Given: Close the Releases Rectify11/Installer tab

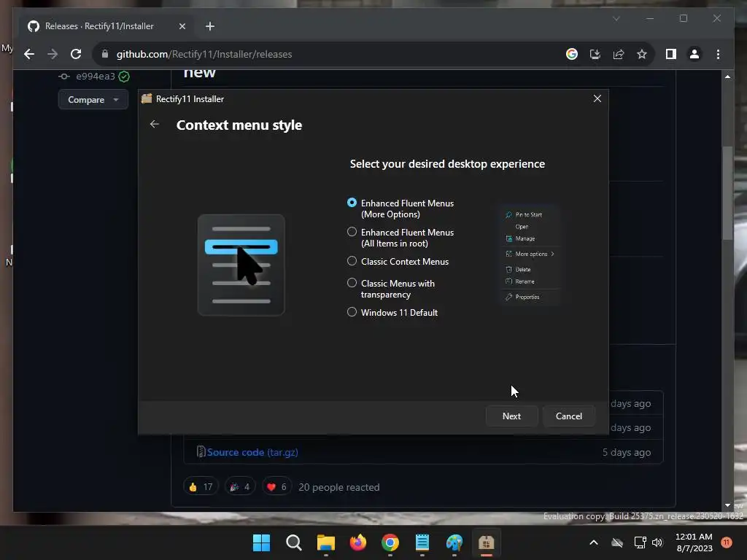Looking at the screenshot, I should pyautogui.click(x=182, y=26).
